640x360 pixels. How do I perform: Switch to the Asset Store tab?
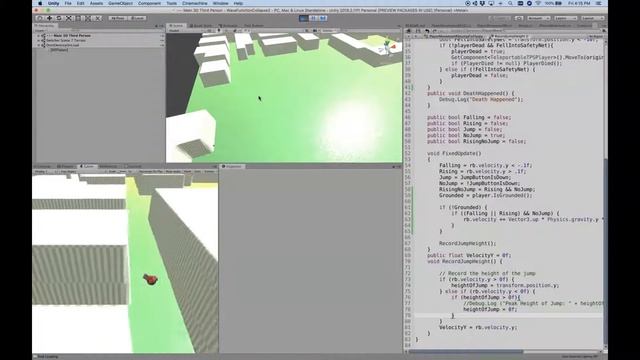pyautogui.click(x=201, y=26)
